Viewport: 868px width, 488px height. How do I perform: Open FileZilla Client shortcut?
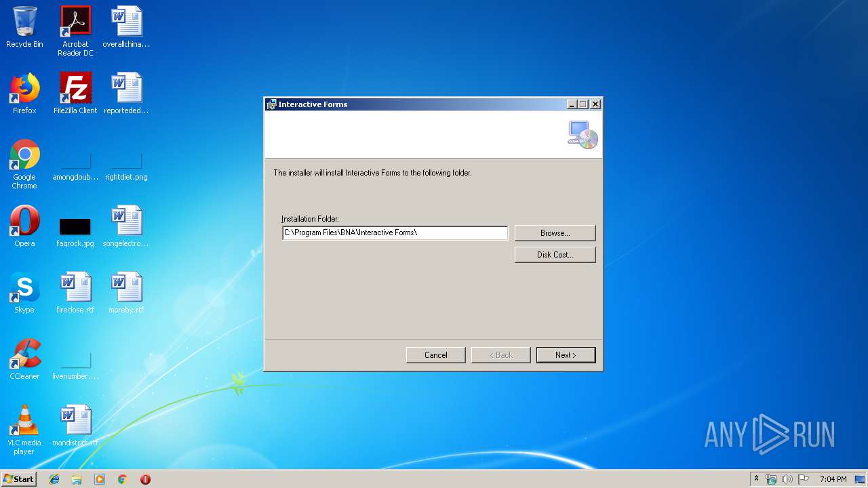75,94
